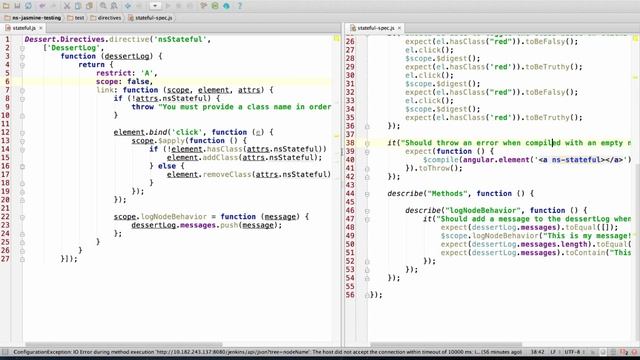Click the Find magnifier icon
The image size is (640, 360).
pos(103,6)
